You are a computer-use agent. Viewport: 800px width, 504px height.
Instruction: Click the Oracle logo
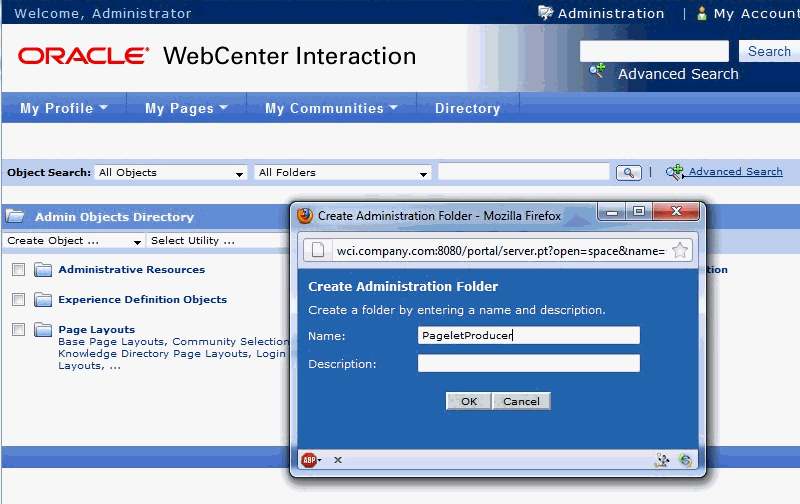pos(83,56)
